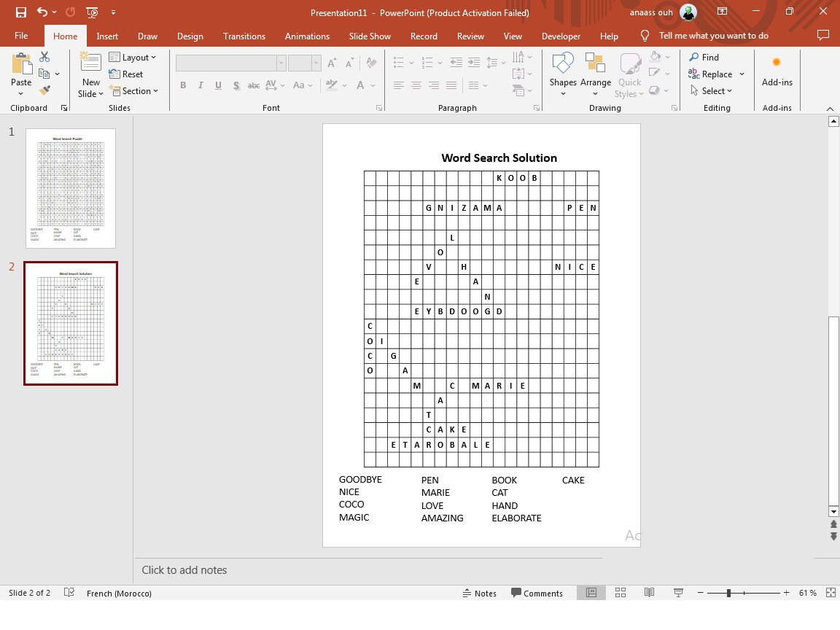
Task: Select slide 1 thumbnail in the panel
Action: 70,187
